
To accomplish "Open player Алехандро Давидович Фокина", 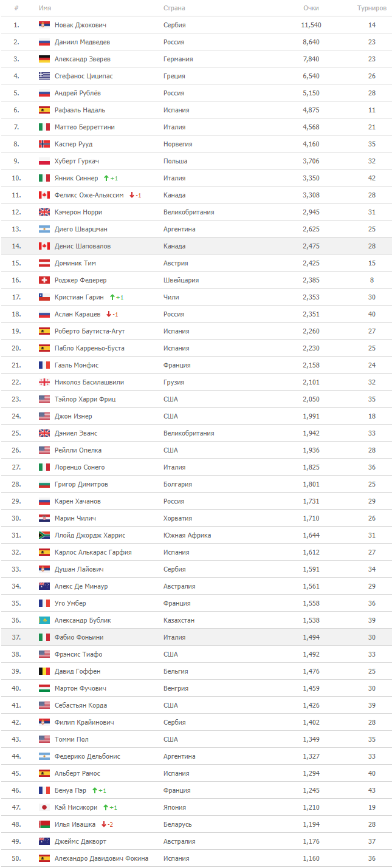I will pos(101,858).
